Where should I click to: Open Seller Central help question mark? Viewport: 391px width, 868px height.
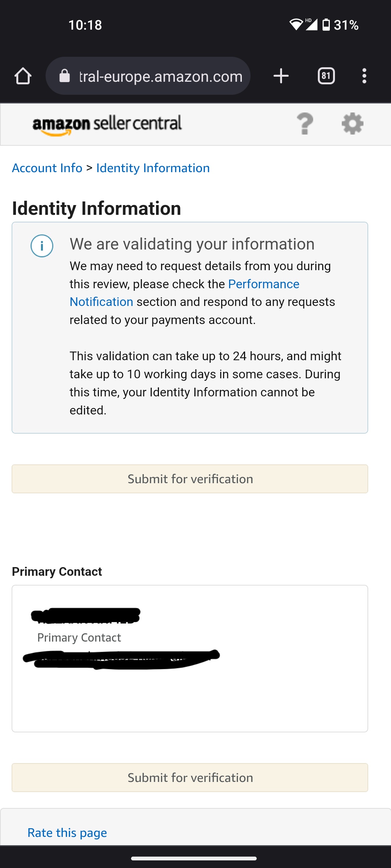tap(305, 124)
